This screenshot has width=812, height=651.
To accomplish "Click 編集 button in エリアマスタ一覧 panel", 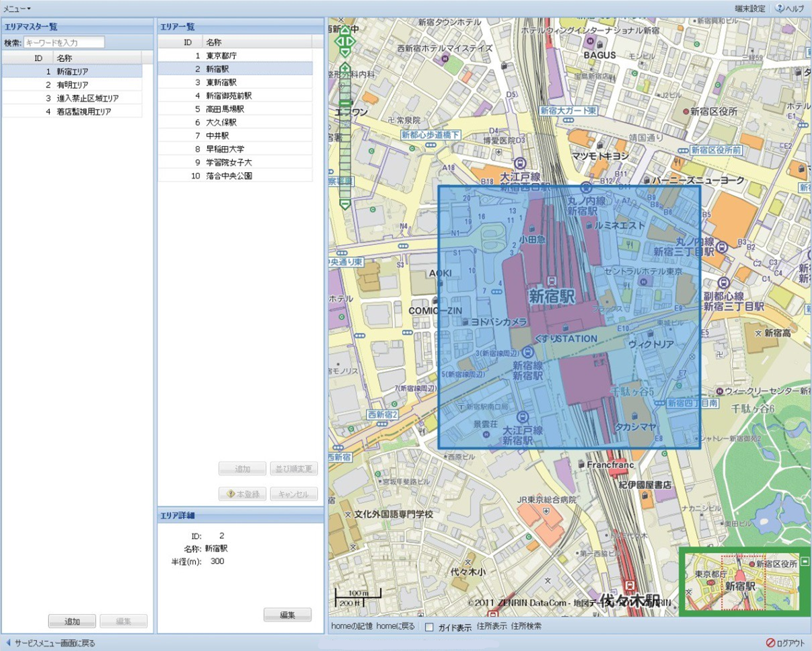I will pyautogui.click(x=123, y=621).
